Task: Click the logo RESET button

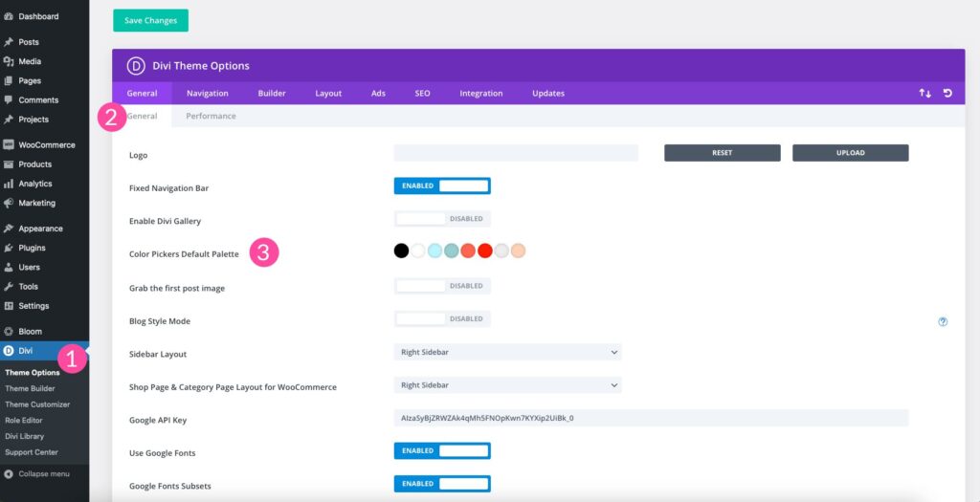Action: 722,153
